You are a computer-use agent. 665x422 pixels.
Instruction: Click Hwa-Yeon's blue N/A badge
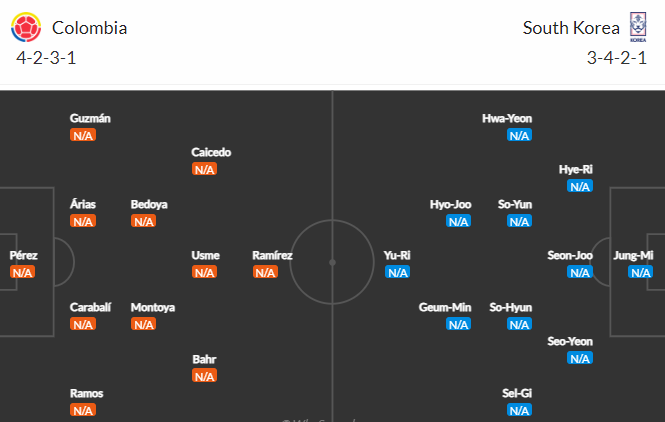coord(519,135)
